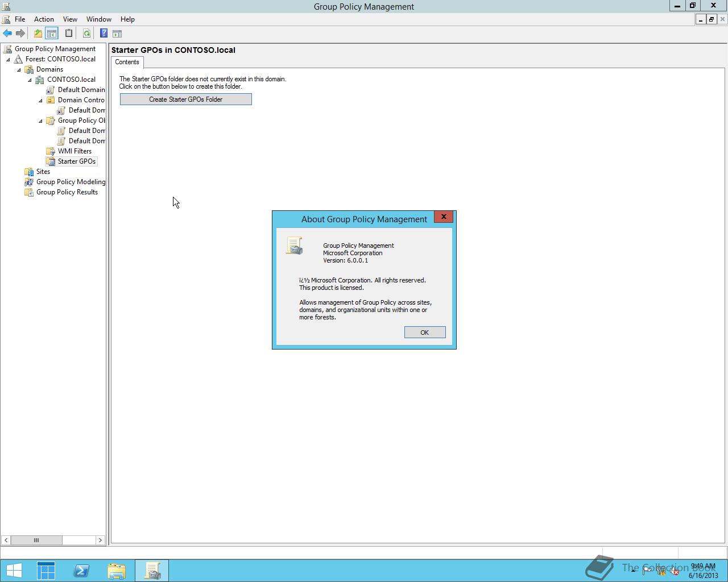Click the muted speaker tray icon
The width and height of the screenshot is (728, 582).
675,571
